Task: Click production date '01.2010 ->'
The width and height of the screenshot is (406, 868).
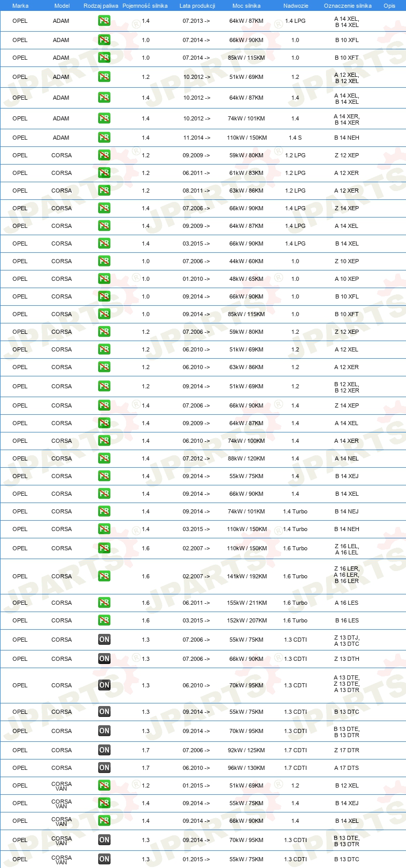Action: [196, 279]
